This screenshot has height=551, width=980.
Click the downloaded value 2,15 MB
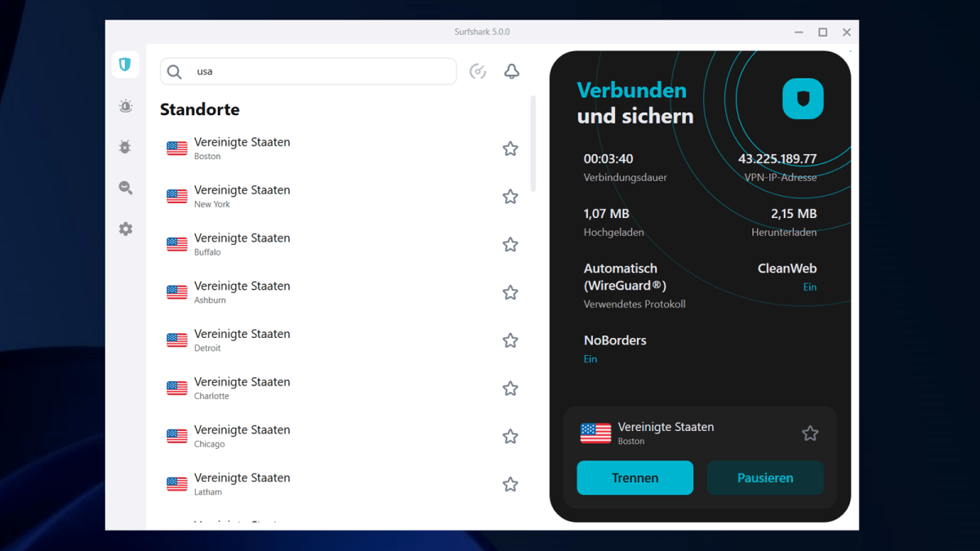tap(794, 214)
